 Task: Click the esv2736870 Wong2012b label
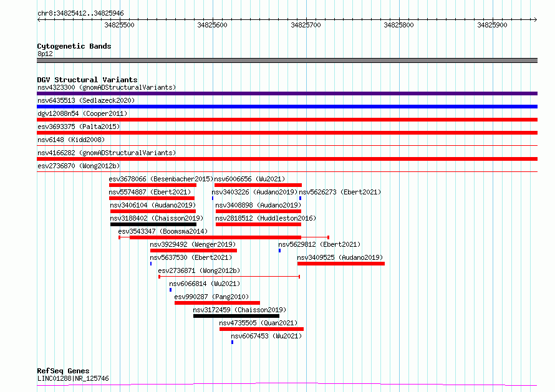tap(79, 166)
